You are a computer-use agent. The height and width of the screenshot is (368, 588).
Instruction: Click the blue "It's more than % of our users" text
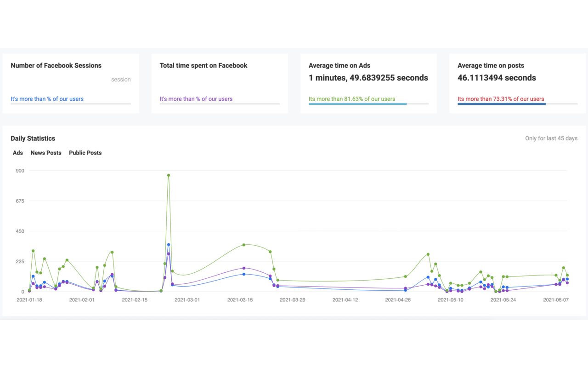47,99
